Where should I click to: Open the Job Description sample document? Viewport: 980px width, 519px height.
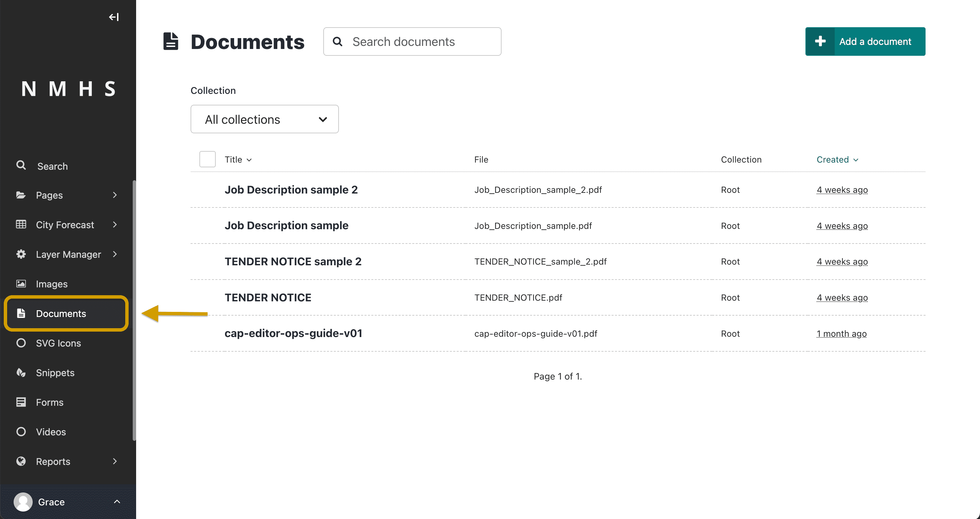(x=287, y=225)
